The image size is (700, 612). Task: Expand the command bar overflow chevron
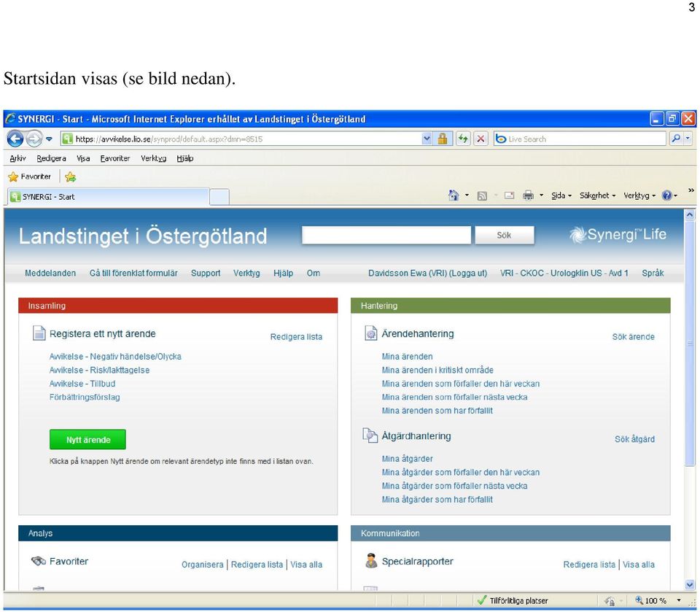coord(691,190)
